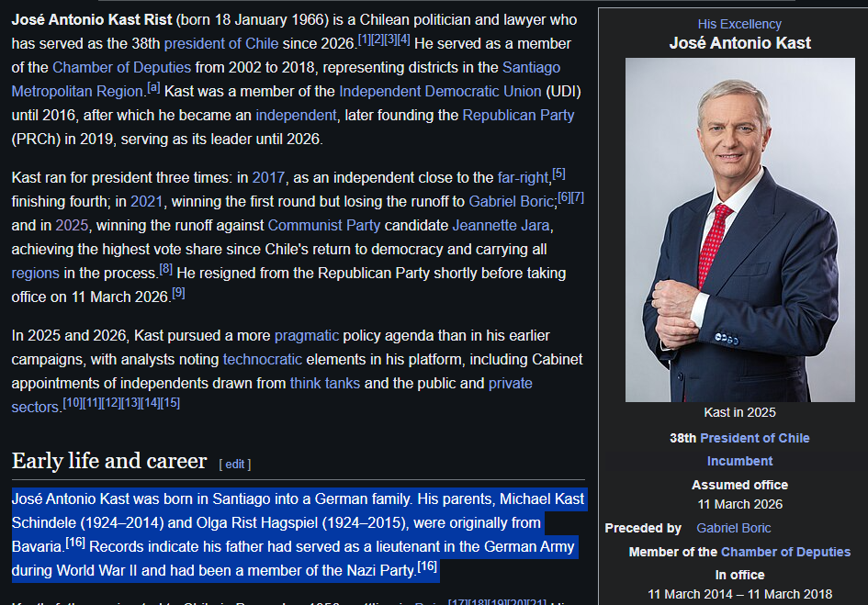
Task: Jump to footnote [10] after 'sectors'
Action: [73, 403]
